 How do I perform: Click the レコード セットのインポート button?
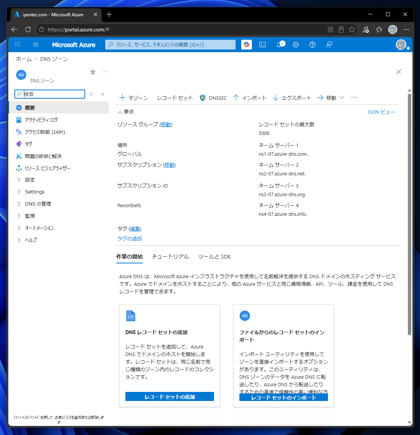284,397
